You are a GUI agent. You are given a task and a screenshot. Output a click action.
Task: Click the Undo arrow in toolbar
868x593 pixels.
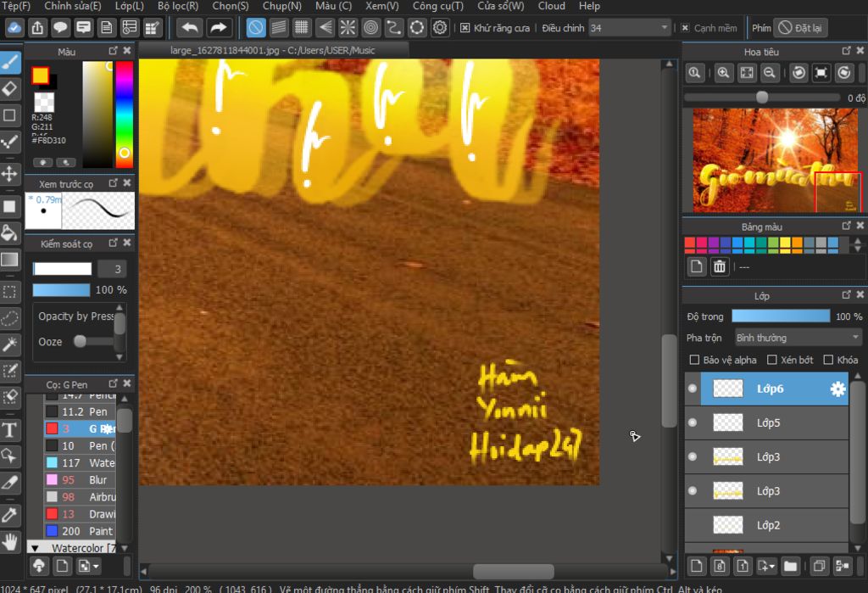click(190, 27)
